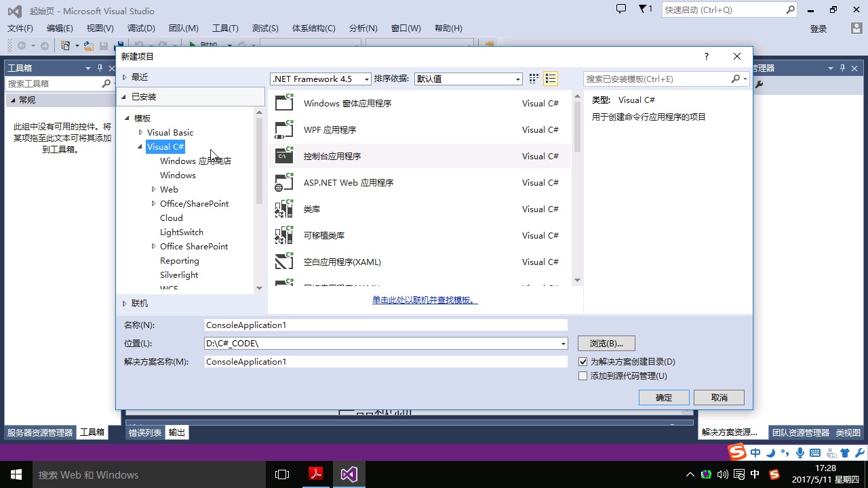868x488 pixels.
Task: Open the PDF reader taskbar icon
Action: (x=315, y=474)
